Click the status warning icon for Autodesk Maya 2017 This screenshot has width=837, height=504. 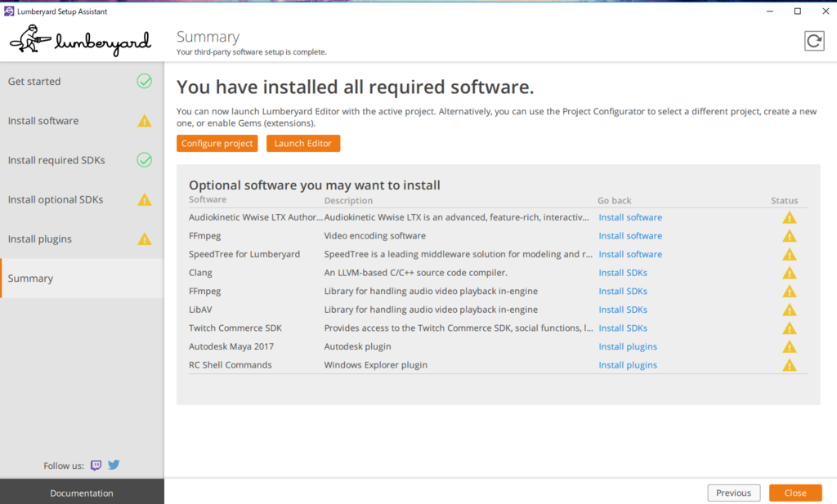(x=790, y=347)
